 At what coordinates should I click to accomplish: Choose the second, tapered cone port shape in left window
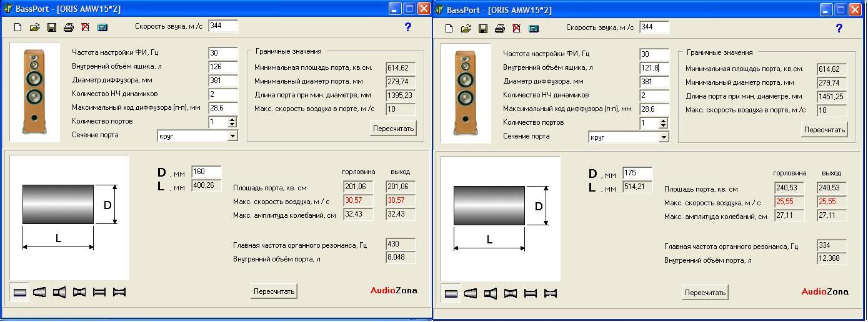(39, 292)
